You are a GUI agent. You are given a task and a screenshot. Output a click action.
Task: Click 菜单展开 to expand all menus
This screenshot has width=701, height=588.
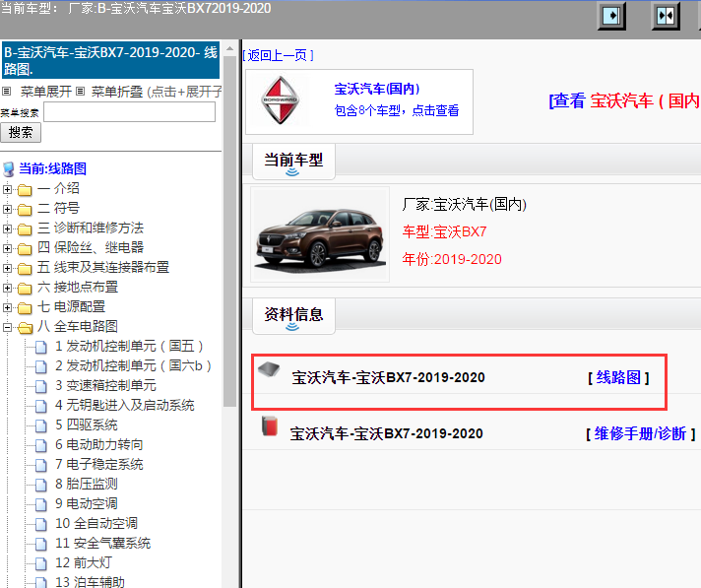(x=45, y=92)
